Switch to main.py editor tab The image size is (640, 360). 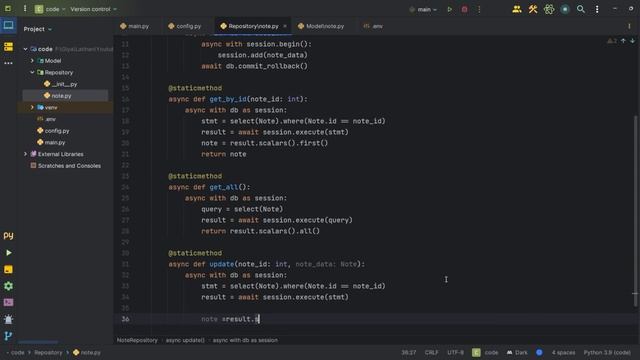point(135,26)
